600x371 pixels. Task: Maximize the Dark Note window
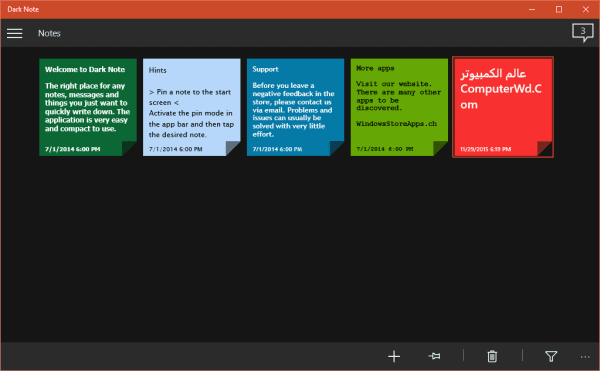pyautogui.click(x=559, y=10)
